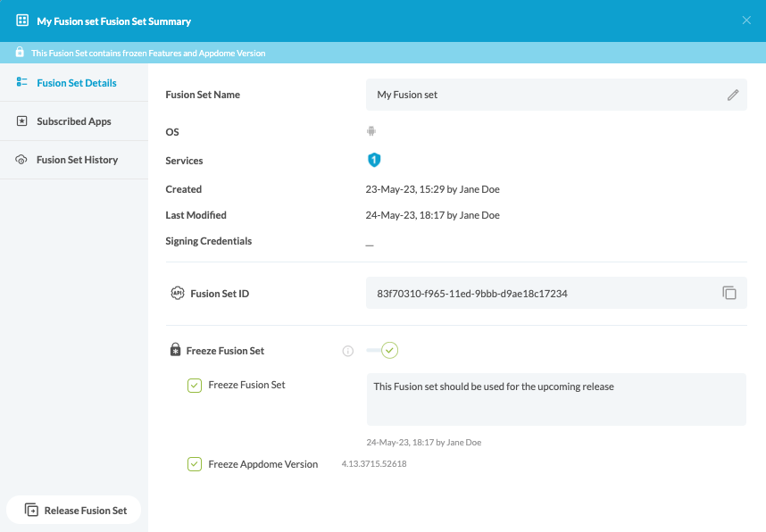
Task: Click the pencil edit icon for Fusion Set Name
Action: (x=733, y=95)
